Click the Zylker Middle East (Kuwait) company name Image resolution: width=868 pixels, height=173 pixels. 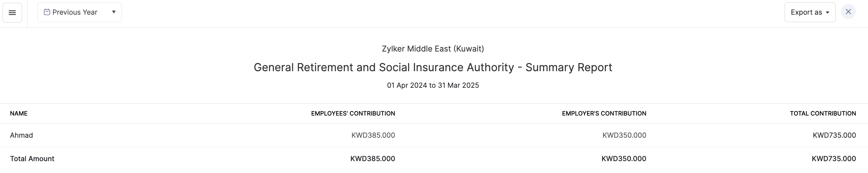pos(433,49)
